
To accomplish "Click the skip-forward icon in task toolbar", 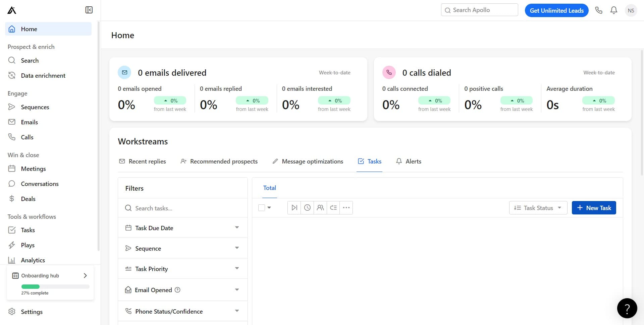I will tap(294, 208).
